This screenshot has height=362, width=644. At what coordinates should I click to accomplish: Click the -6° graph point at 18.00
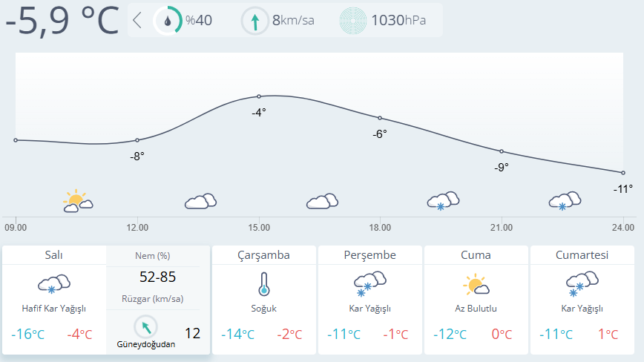point(380,118)
